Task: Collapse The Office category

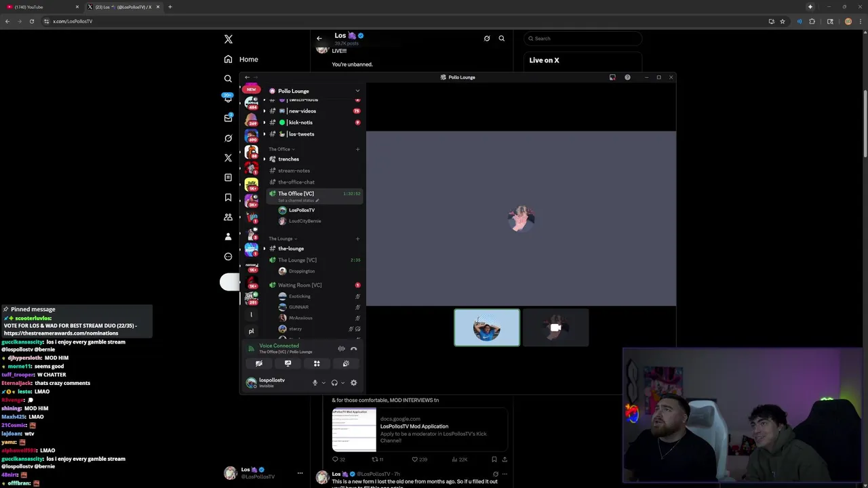Action: (x=281, y=149)
